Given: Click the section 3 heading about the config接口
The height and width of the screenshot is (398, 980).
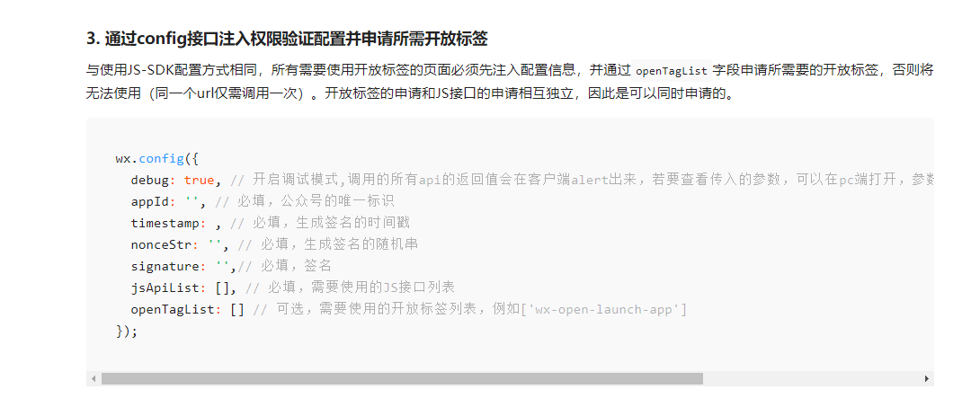Looking at the screenshot, I should [287, 39].
